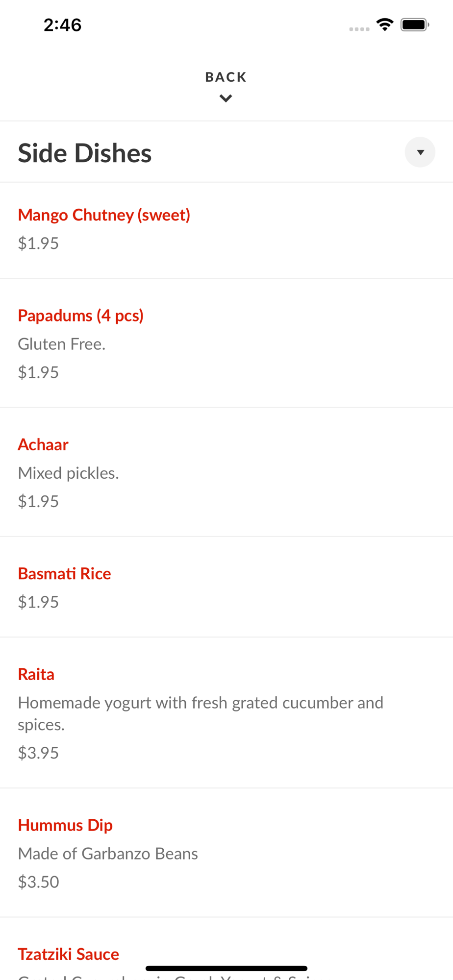Tap the Wi-Fi status icon
453x980 pixels.
[385, 24]
